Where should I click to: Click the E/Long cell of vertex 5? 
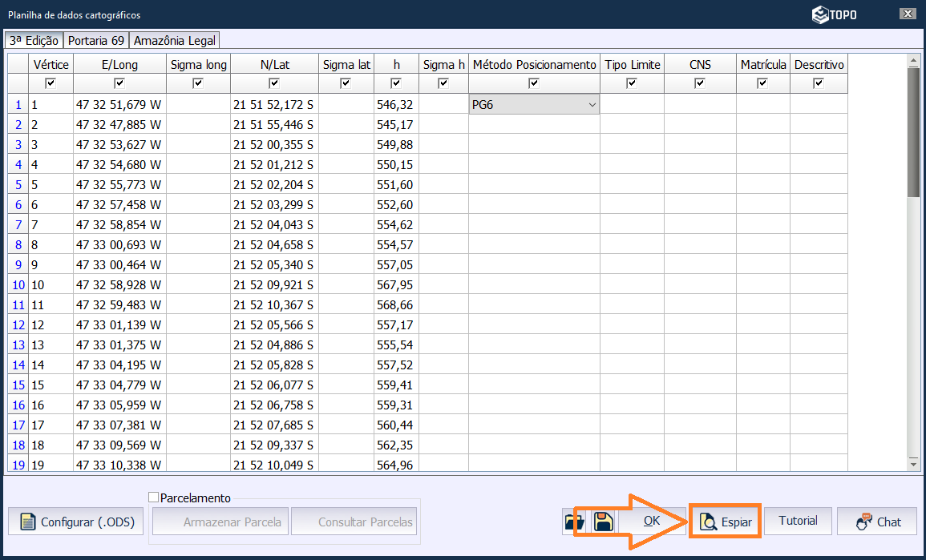click(x=119, y=184)
